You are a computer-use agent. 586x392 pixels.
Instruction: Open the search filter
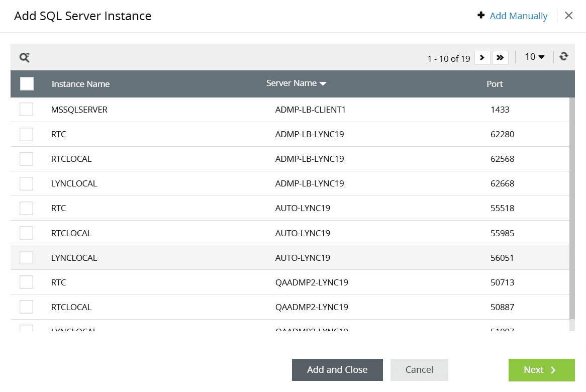(x=24, y=57)
